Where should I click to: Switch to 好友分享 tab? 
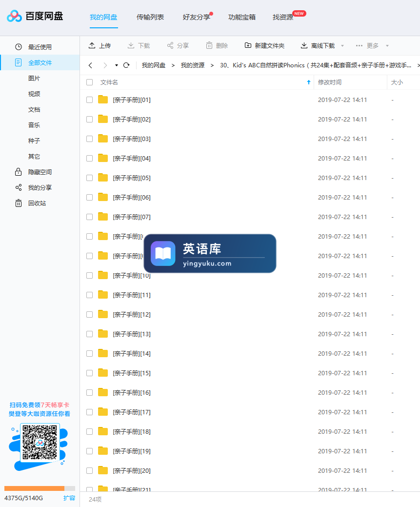(x=196, y=17)
